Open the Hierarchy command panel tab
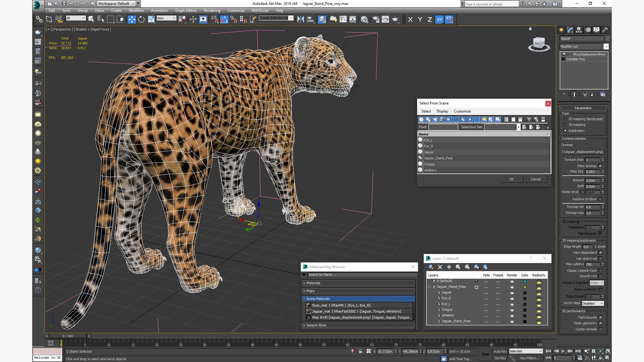The height and width of the screenshot is (362, 644). tap(579, 30)
